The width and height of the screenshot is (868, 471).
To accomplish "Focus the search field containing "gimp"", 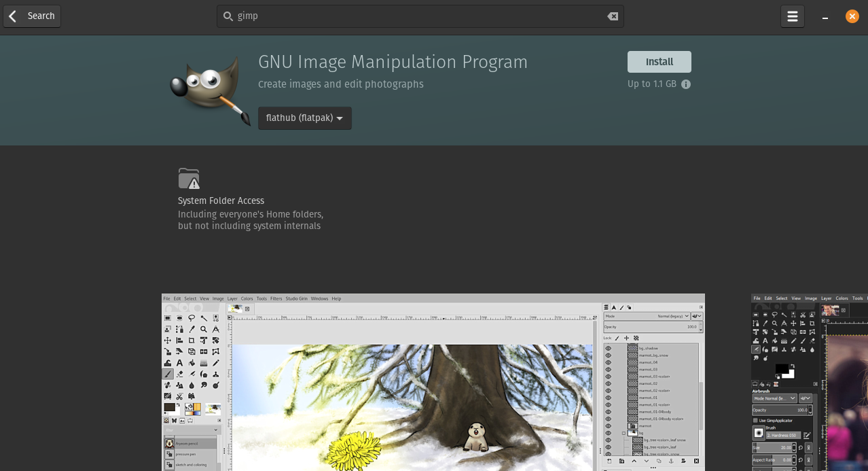I will click(420, 16).
